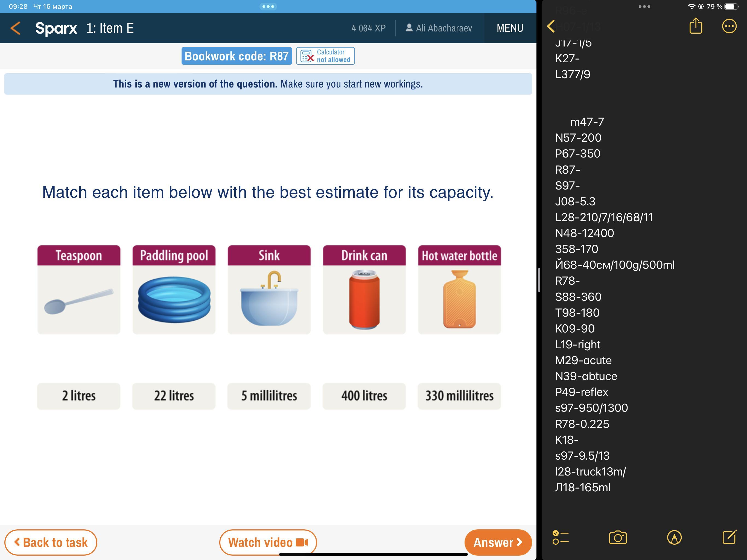
Task: Tap the markup pen icon in Notes
Action: 674,537
